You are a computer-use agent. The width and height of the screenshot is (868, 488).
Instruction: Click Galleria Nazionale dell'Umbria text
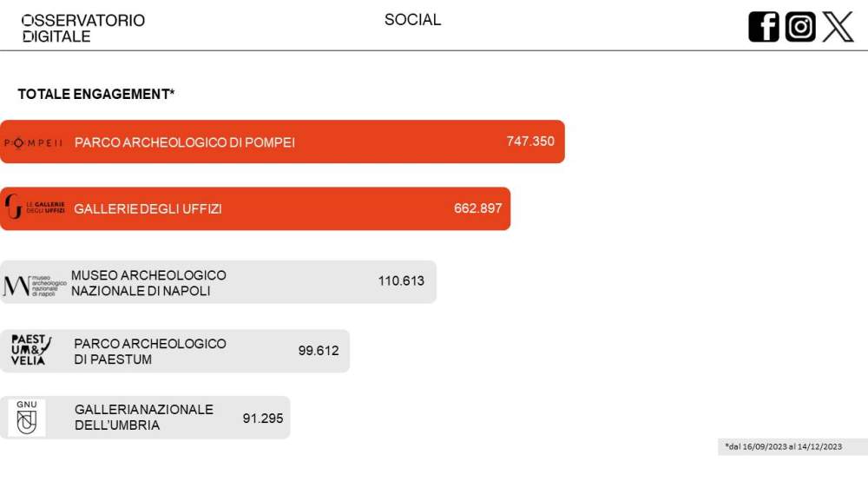click(144, 417)
